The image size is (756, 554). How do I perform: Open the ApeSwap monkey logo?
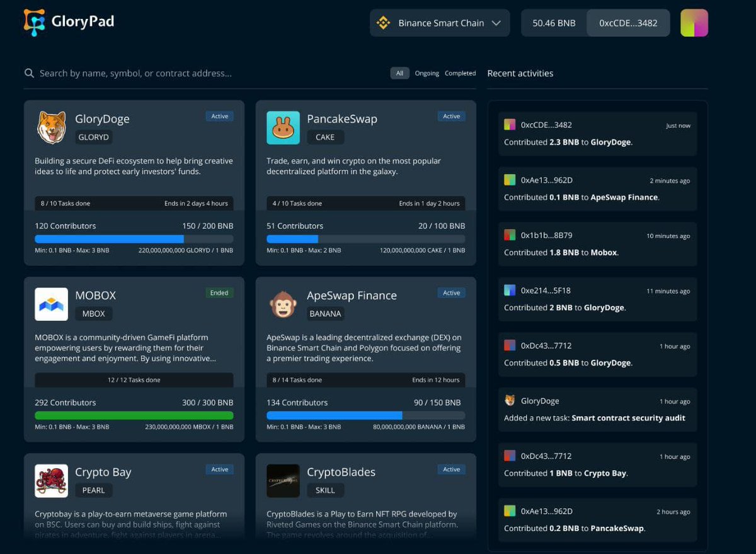point(283,304)
